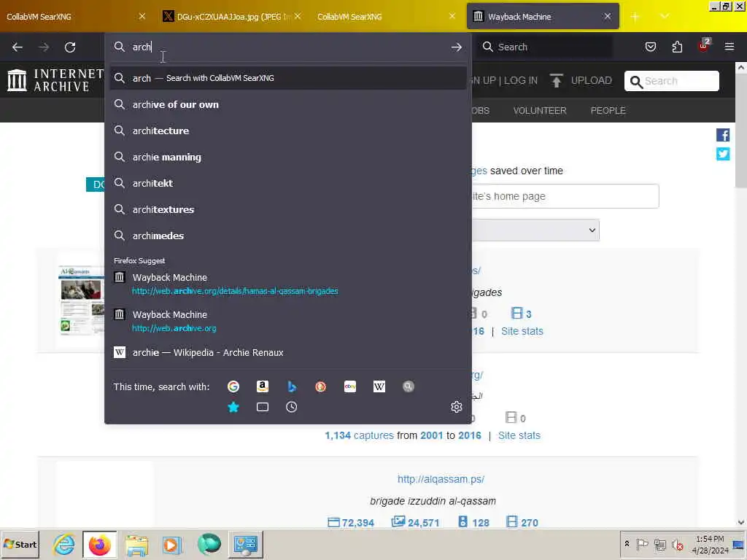Select 'architekt' suggestion
747x560 pixels.
[x=287, y=183]
